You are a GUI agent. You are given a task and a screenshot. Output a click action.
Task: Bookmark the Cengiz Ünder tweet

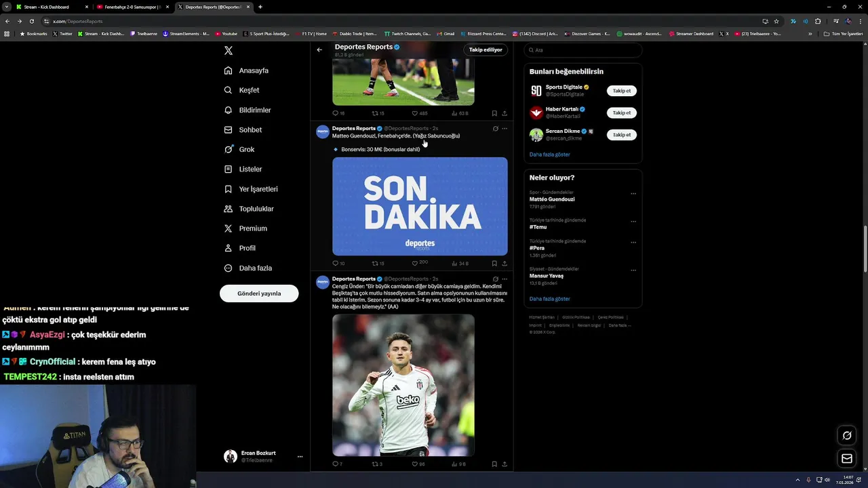[x=494, y=464]
